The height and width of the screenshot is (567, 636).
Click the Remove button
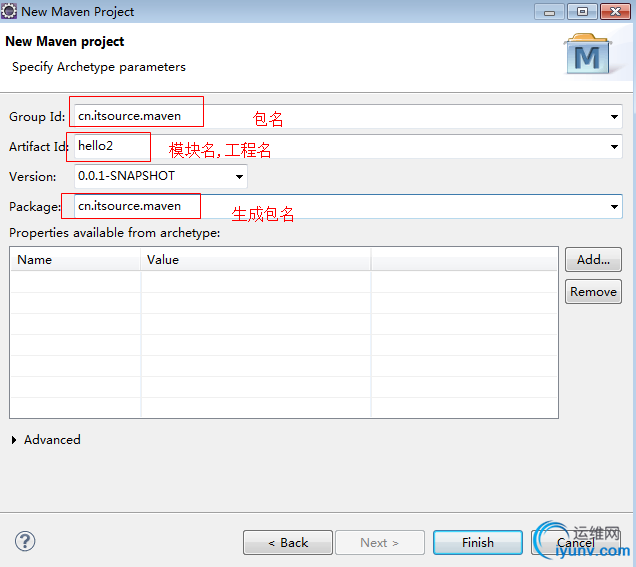pos(593,292)
